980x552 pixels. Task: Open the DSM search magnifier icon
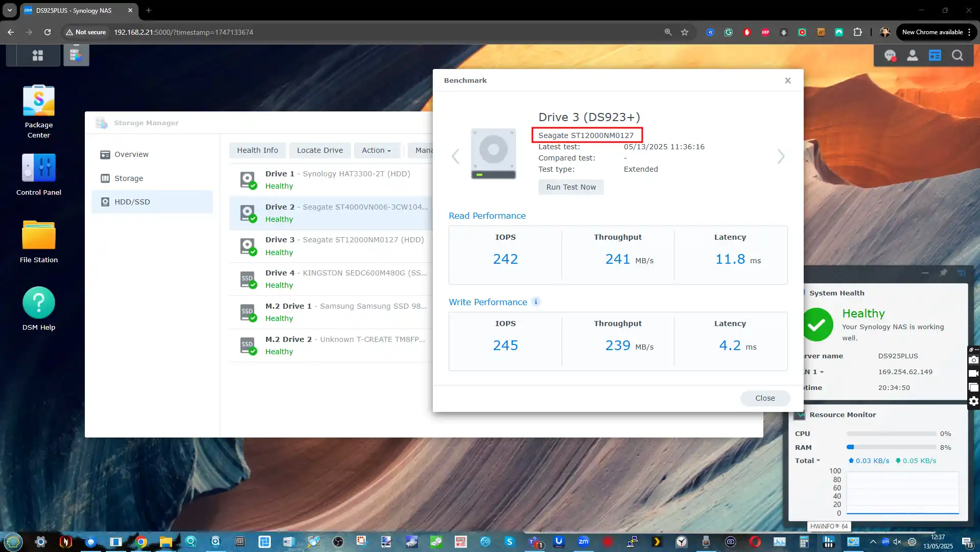click(x=958, y=55)
